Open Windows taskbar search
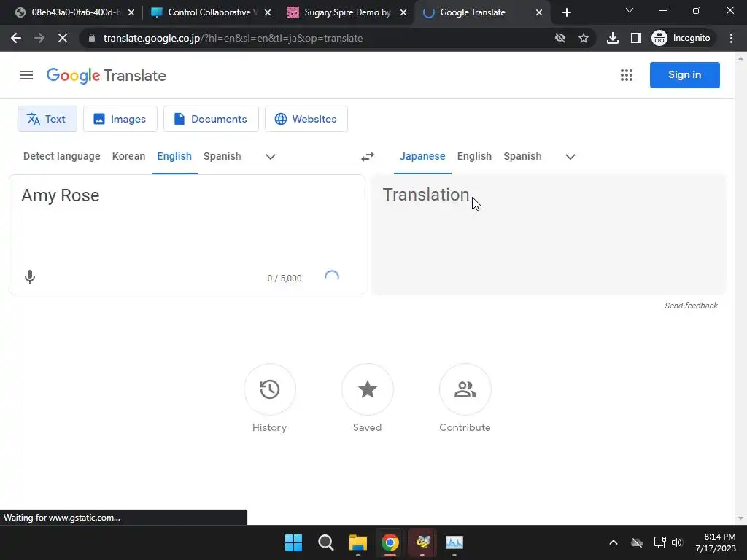Screen dimensions: 747x560 point(326,542)
